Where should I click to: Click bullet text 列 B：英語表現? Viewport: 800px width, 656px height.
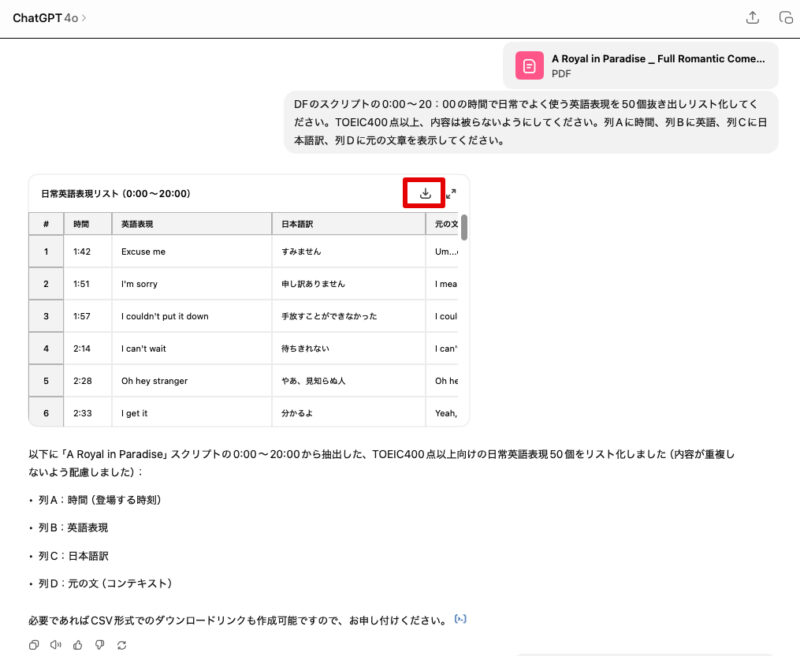[x=73, y=527]
